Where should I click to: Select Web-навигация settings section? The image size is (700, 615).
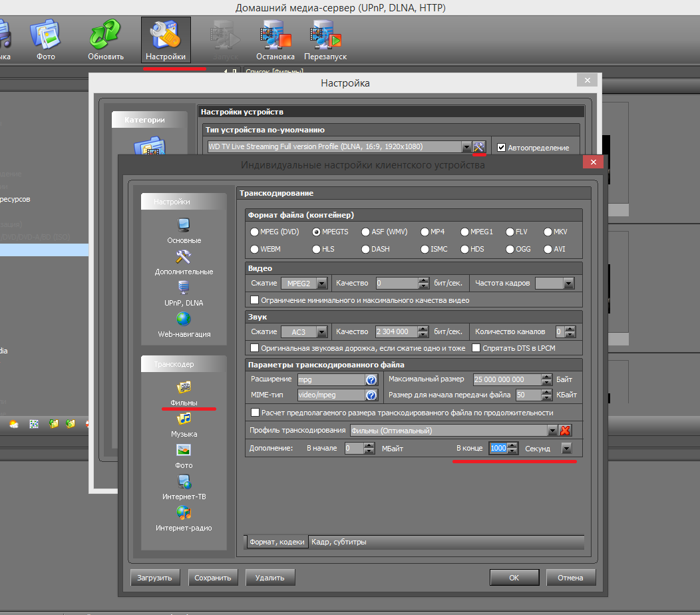pyautogui.click(x=184, y=324)
